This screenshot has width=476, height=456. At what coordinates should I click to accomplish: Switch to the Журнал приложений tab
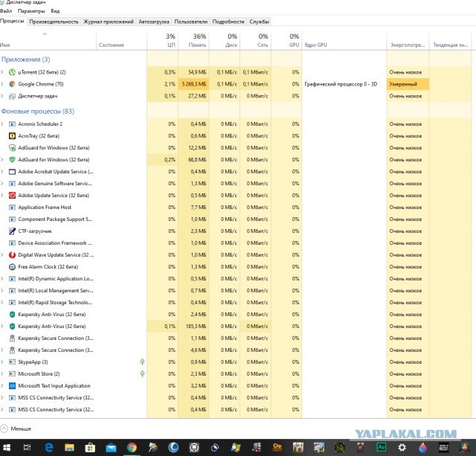[109, 22]
